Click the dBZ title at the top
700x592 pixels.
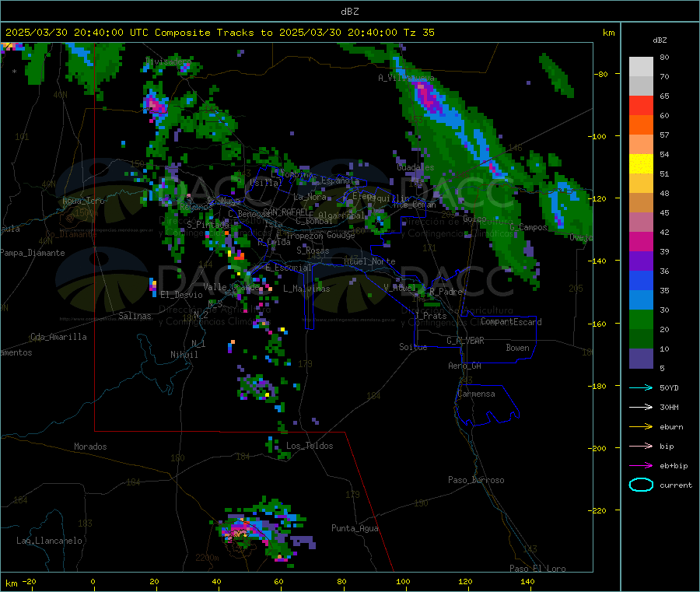click(349, 12)
